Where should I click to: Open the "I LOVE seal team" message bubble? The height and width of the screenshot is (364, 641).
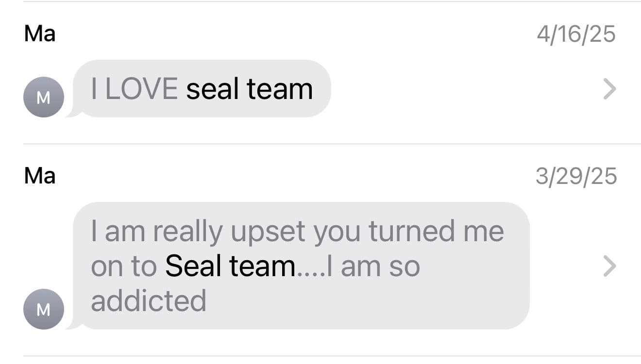202,89
